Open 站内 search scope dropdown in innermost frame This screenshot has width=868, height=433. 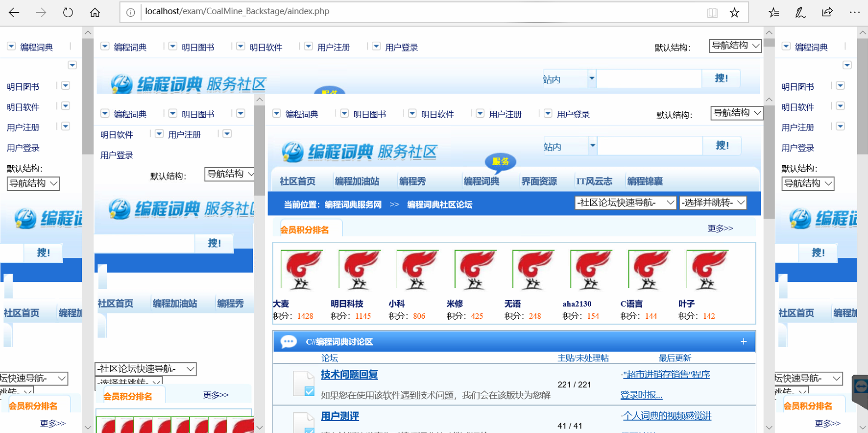coord(570,146)
